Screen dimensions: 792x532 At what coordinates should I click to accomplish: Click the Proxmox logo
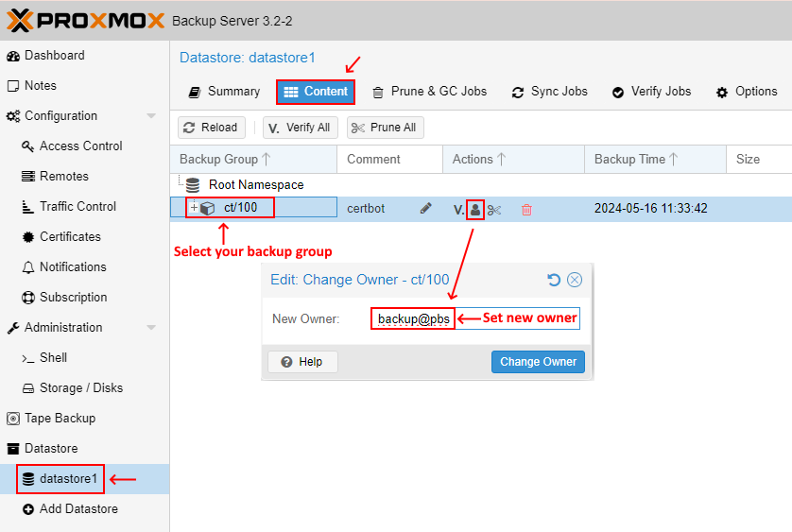(85, 21)
